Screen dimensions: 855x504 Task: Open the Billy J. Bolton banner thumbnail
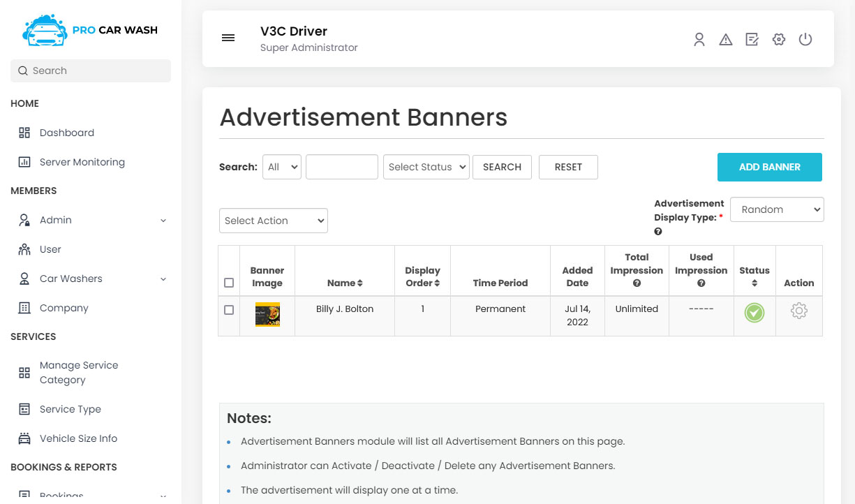click(267, 315)
